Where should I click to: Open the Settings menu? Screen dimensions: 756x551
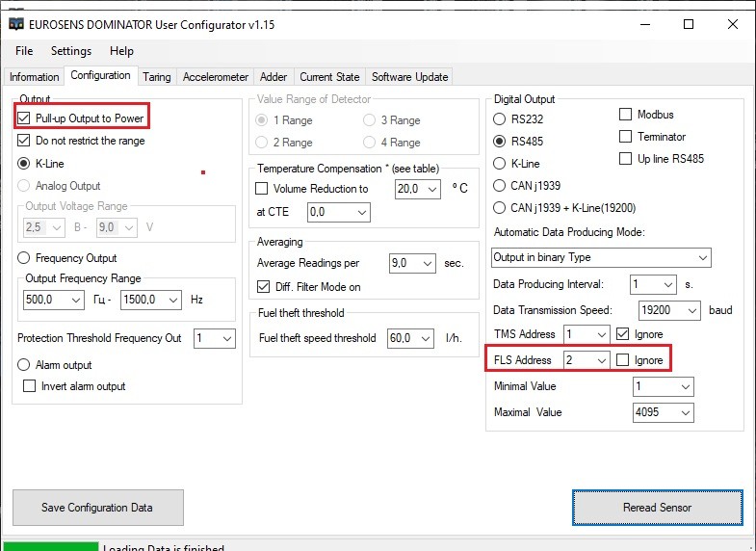(x=71, y=51)
